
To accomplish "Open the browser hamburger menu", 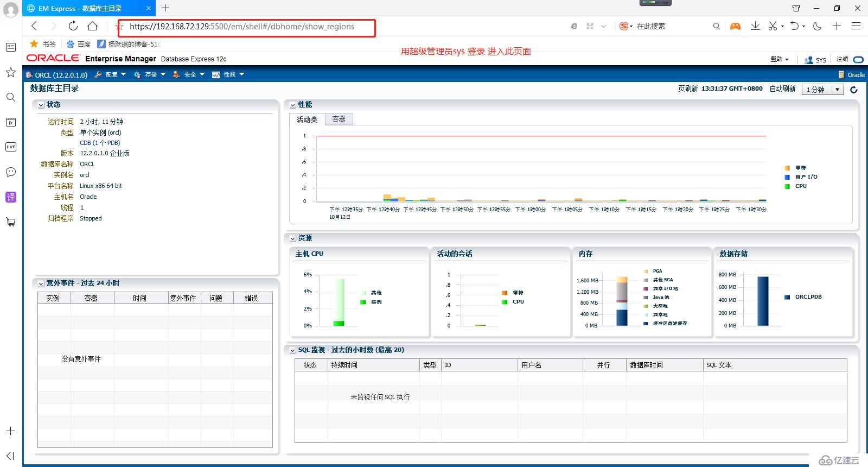I will tap(856, 26).
